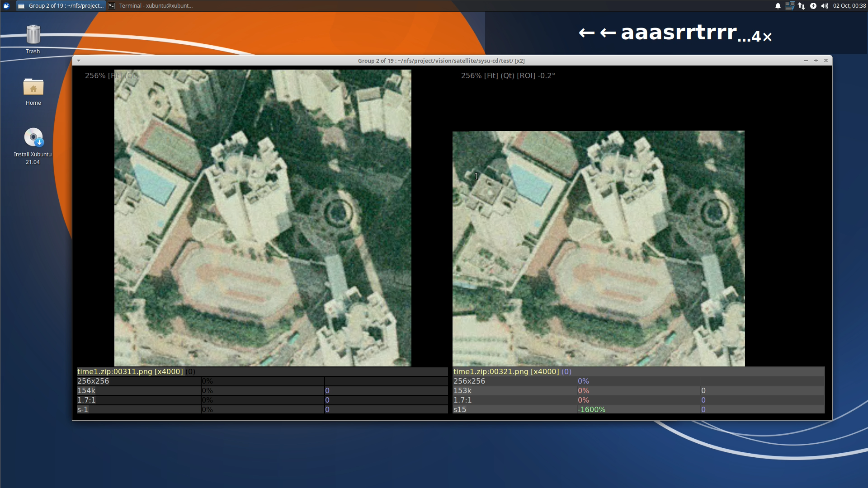Screen dimensions: 868x488
Task: Open the network connections tray icon
Action: click(802, 6)
